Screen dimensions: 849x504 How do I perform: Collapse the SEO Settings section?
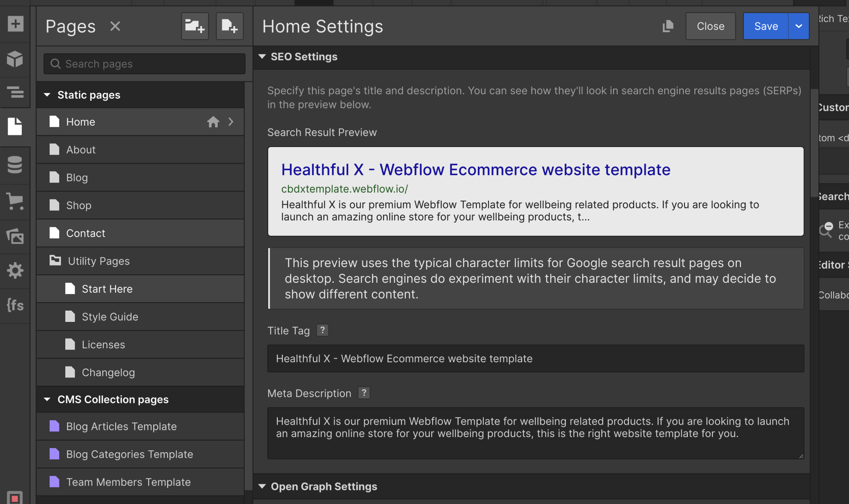click(262, 56)
